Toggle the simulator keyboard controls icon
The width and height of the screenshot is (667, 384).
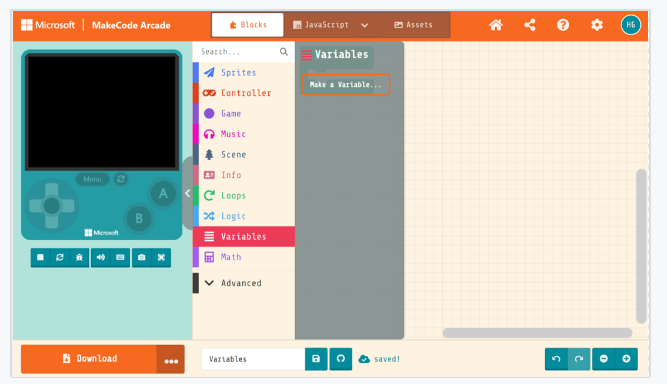point(120,257)
